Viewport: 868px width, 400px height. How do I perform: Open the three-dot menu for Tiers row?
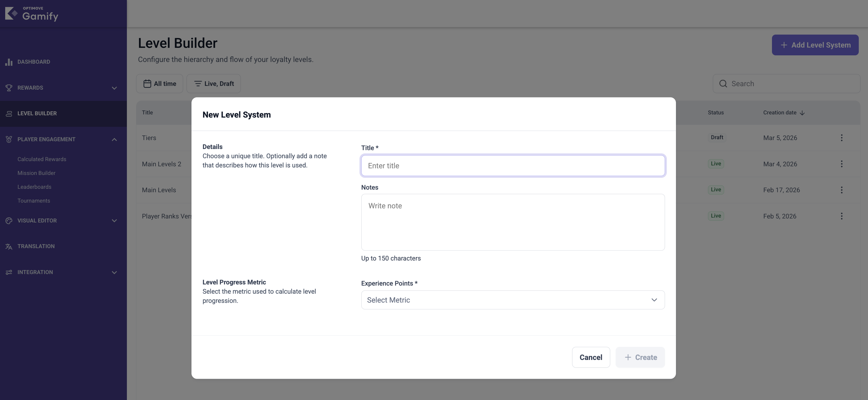point(842,138)
